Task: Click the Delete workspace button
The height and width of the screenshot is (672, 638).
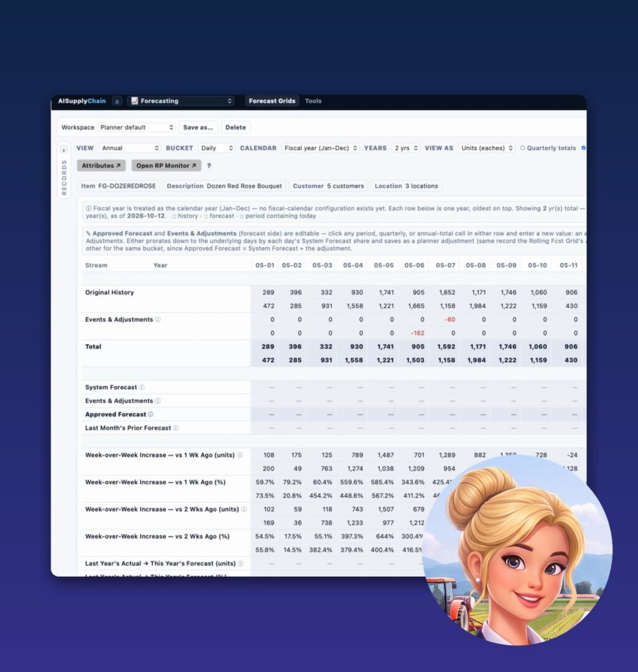Action: pyautogui.click(x=235, y=128)
